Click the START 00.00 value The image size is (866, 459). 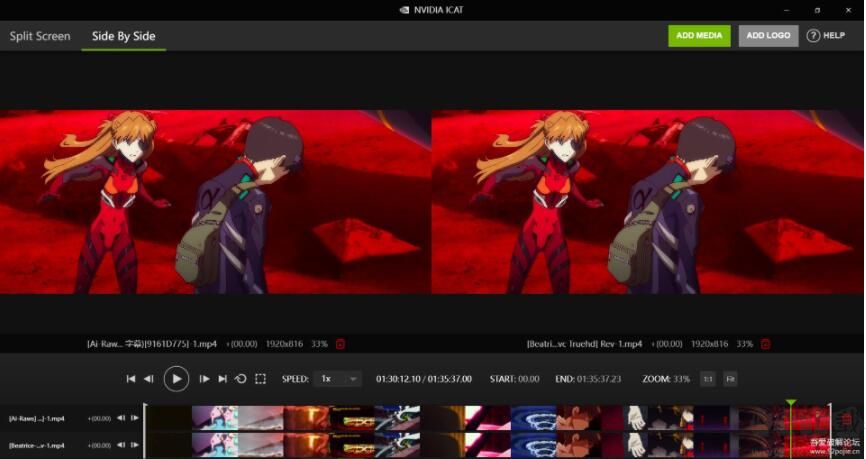(x=529, y=379)
